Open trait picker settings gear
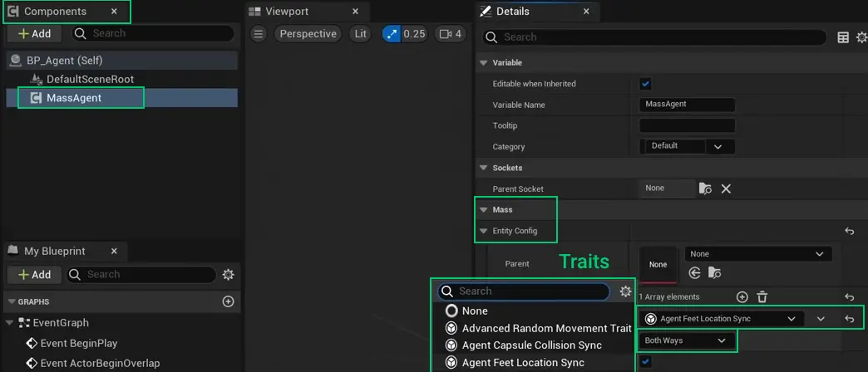This screenshot has height=372, width=868. (x=625, y=291)
